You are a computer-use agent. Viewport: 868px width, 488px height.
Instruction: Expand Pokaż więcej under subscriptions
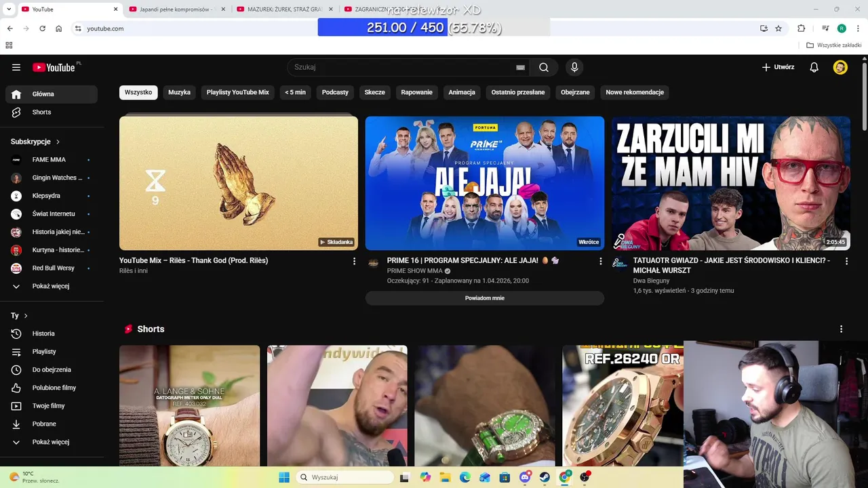[x=52, y=286]
